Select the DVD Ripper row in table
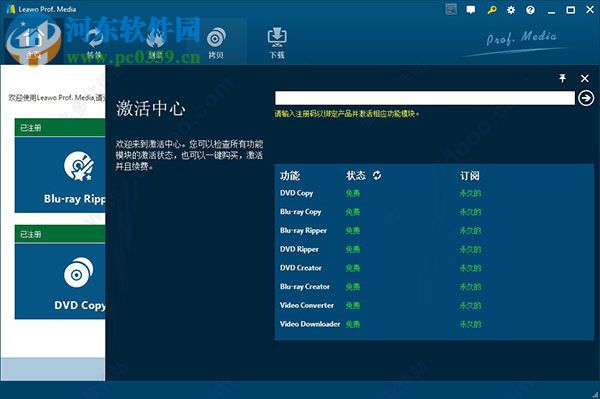 pos(434,249)
